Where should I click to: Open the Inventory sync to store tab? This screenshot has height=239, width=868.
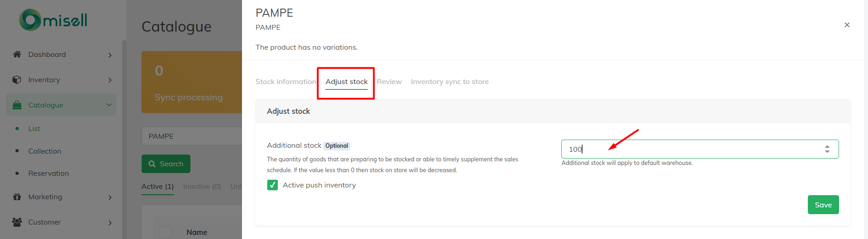coord(450,82)
